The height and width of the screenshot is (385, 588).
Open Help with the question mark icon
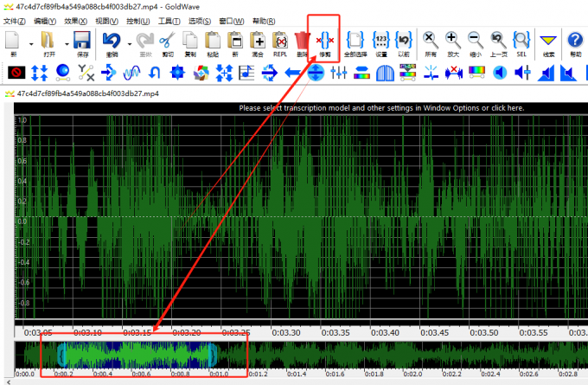pyautogui.click(x=575, y=44)
